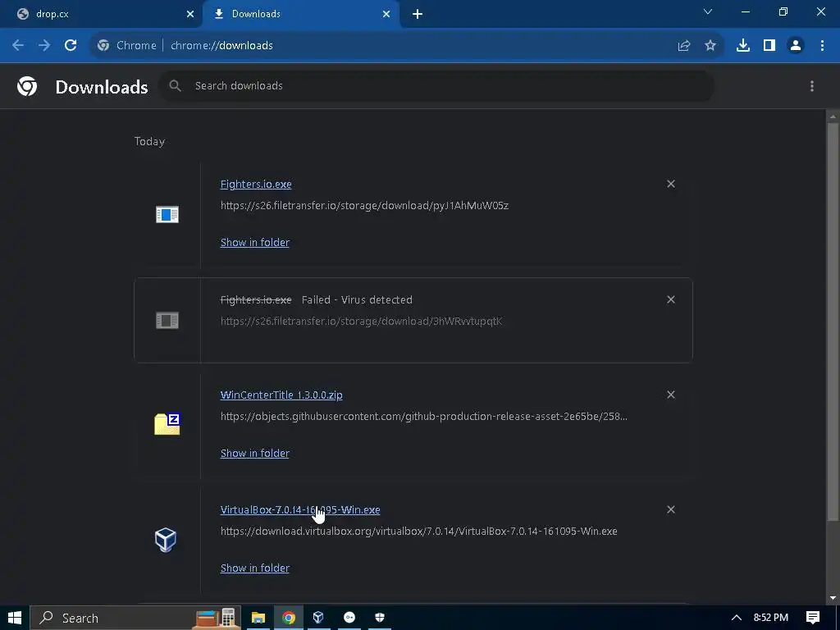
Task: Open the VirtualBox-7.0.14-161095-Win.exe link
Action: pyautogui.click(x=300, y=509)
